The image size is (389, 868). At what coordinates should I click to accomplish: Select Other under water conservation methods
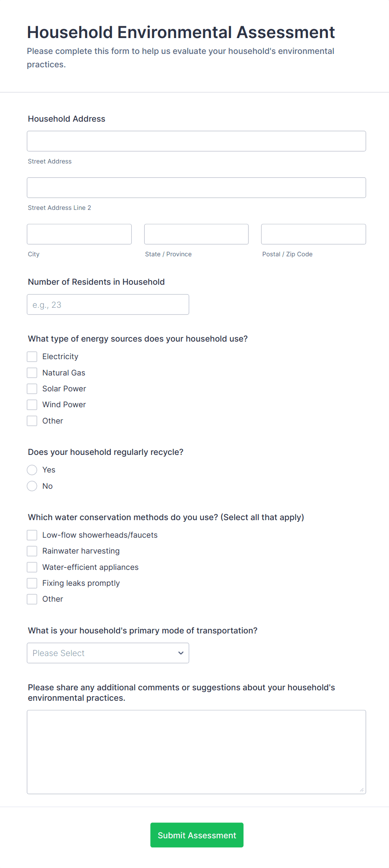point(32,599)
